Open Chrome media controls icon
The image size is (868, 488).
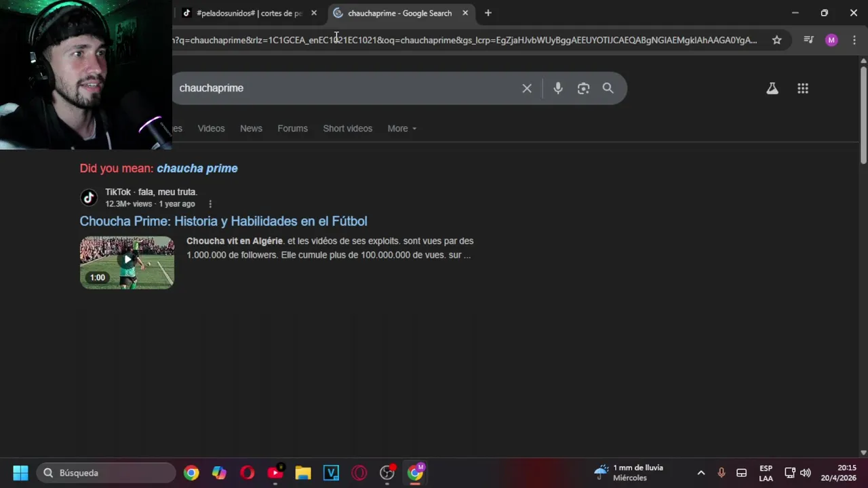coord(808,40)
